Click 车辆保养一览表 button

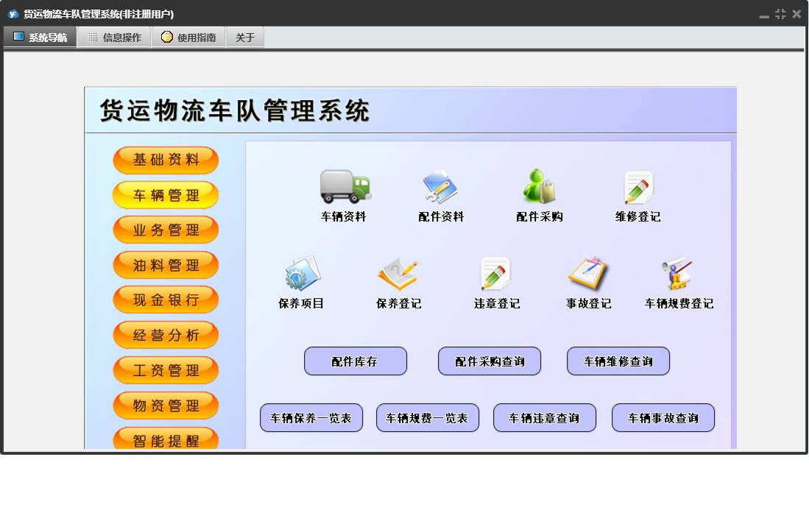pyautogui.click(x=311, y=417)
